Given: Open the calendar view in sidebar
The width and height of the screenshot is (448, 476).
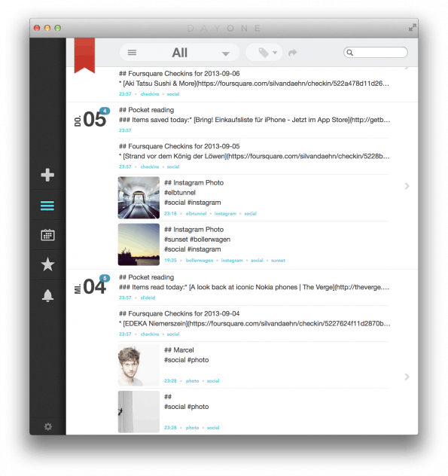Looking at the screenshot, I should click(x=47, y=235).
